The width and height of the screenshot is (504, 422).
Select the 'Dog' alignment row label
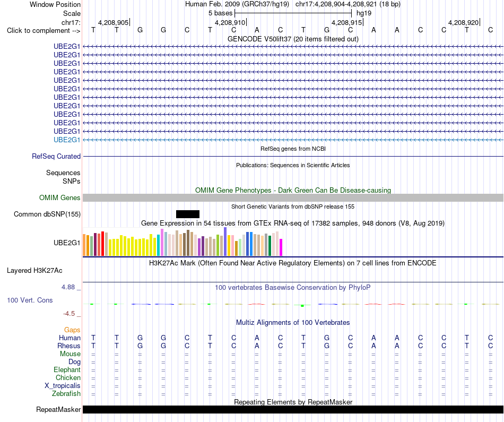coord(74,361)
